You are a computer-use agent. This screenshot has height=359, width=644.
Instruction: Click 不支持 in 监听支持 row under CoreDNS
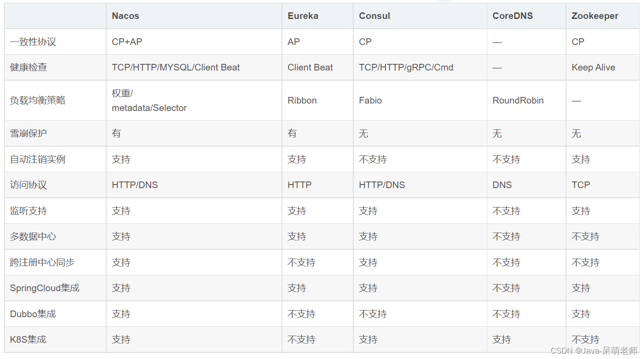[506, 211]
